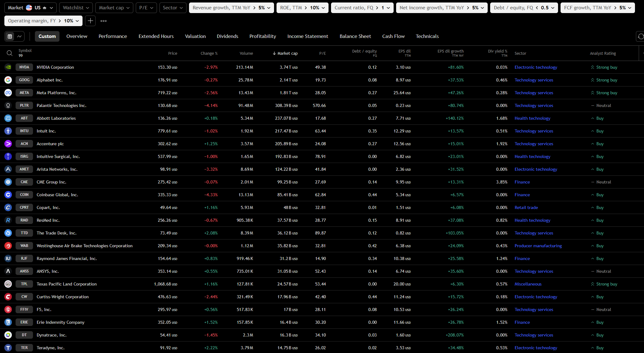Click the Meta Platforms logo icon
This screenshot has height=353, width=644.
[x=8, y=93]
